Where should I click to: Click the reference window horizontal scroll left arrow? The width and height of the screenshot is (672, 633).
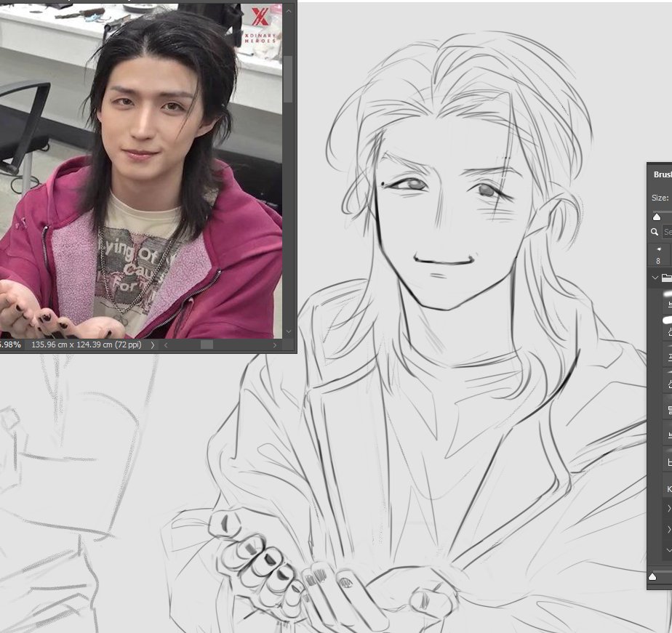click(x=166, y=344)
